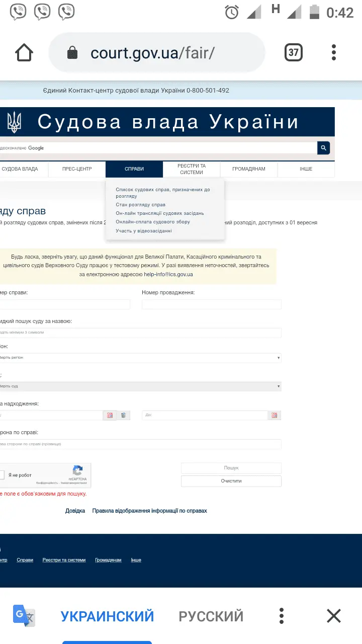Close the Google Translate bar
The image size is (362, 644).
tap(333, 616)
